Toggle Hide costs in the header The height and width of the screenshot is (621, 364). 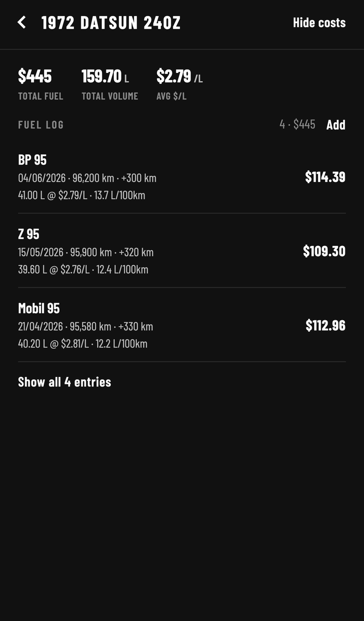click(319, 22)
